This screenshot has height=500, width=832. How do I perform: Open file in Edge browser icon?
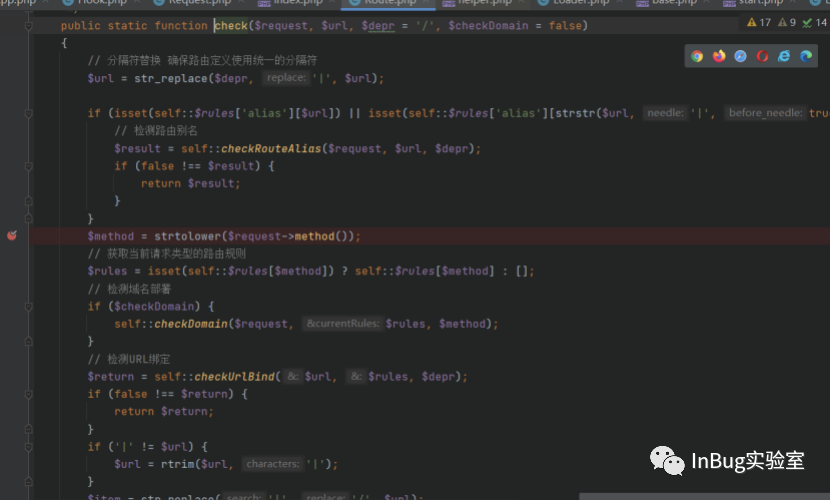pyautogui.click(x=805, y=56)
